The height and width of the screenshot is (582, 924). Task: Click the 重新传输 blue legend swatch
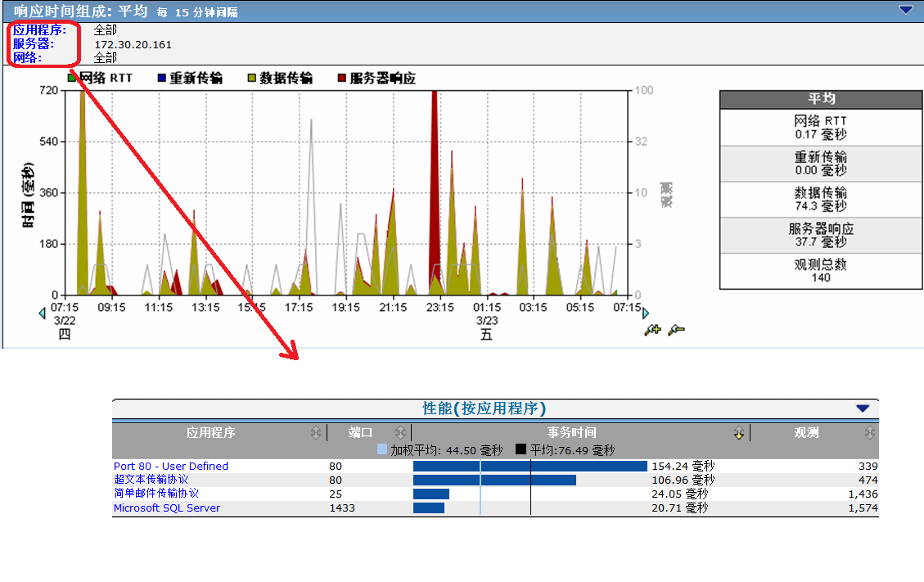161,78
